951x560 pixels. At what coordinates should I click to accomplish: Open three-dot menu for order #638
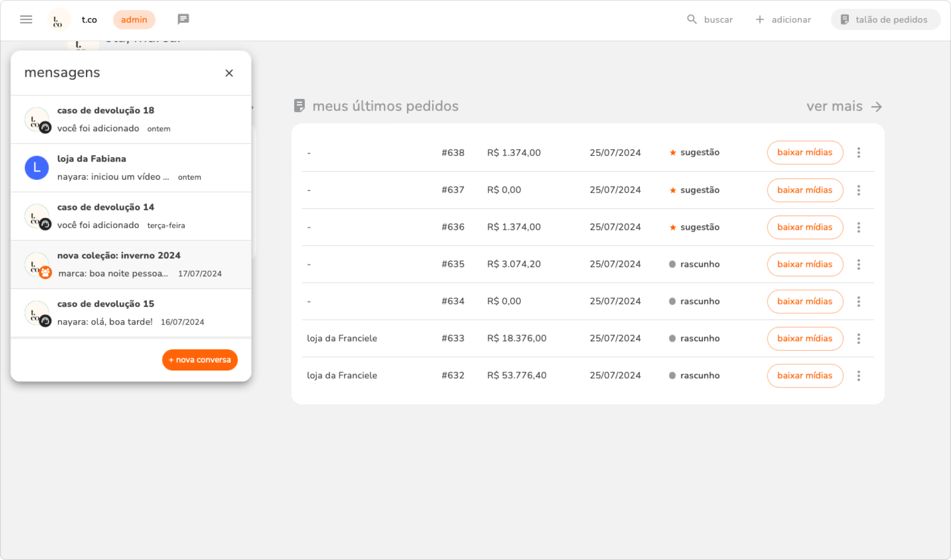pos(858,153)
